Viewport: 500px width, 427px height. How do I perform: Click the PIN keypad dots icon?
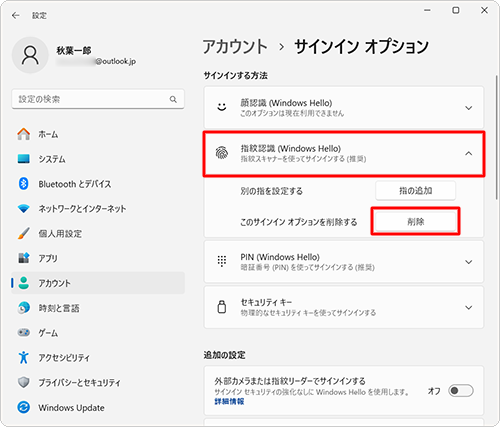[x=222, y=261]
